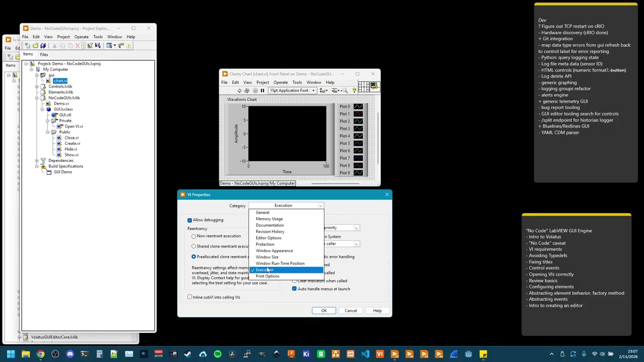This screenshot has width=644, height=362.
Task: Open Chrome from the taskbar
Action: 40,354
